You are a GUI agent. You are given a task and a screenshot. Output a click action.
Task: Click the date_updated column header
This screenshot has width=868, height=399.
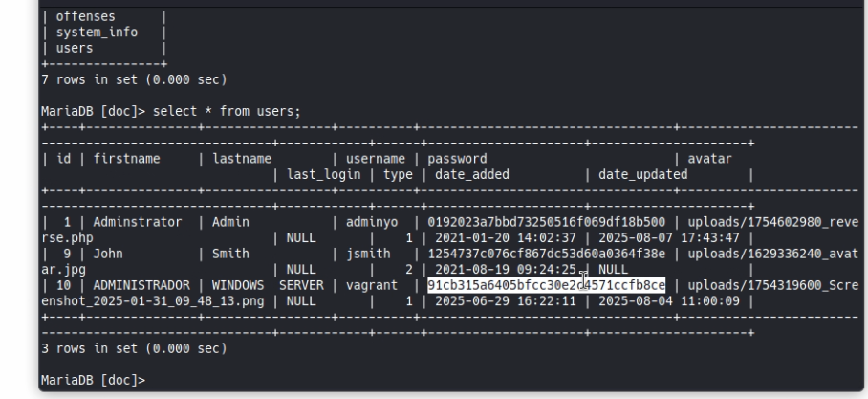coord(642,175)
